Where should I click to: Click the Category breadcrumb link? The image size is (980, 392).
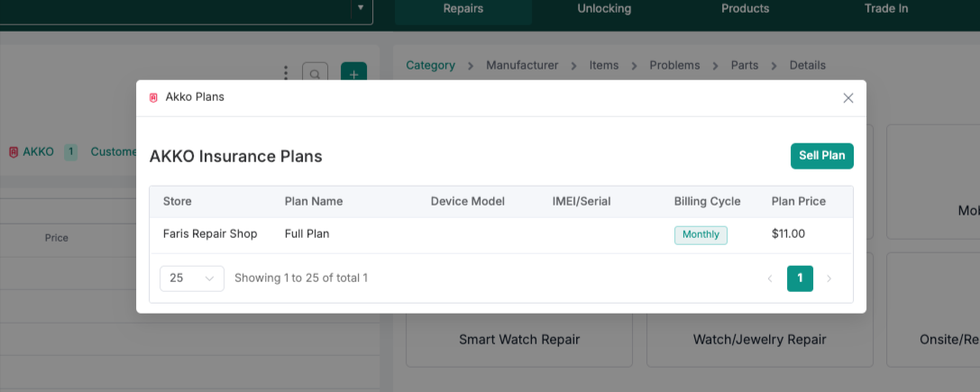point(430,66)
